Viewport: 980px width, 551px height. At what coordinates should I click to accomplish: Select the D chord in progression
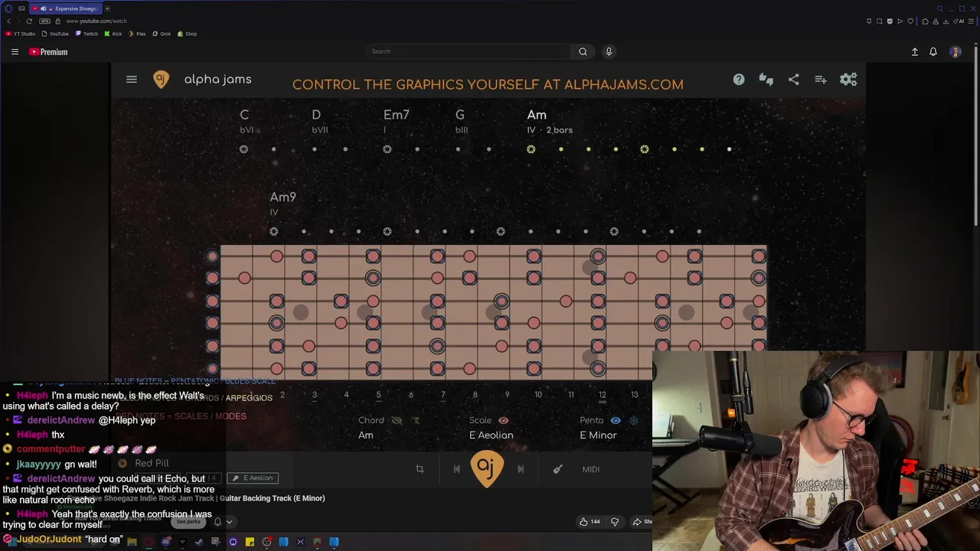click(316, 115)
